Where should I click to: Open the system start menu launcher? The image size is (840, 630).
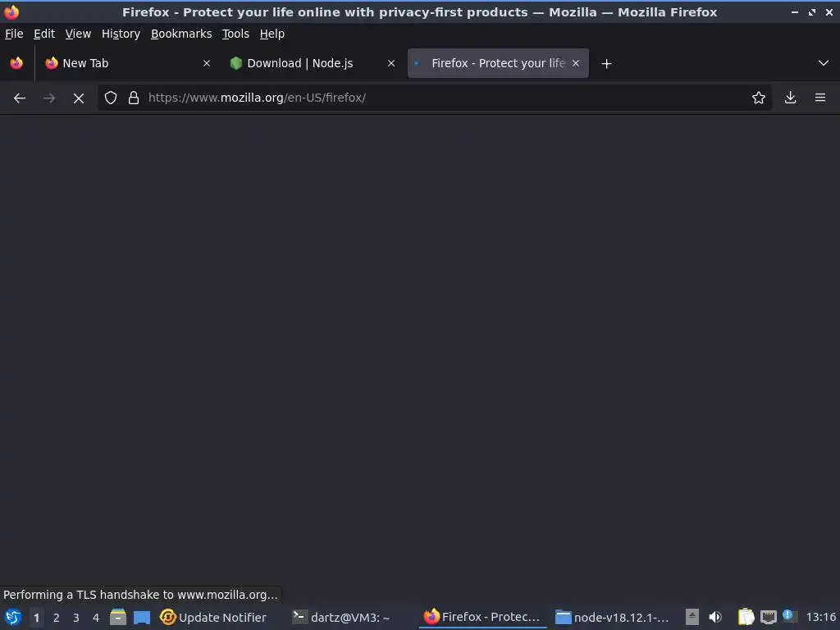click(13, 617)
